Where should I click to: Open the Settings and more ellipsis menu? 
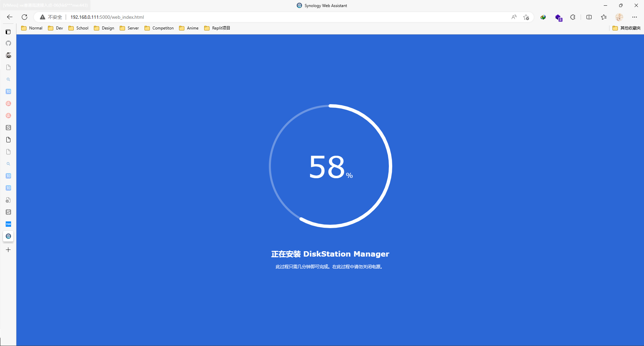tap(634, 17)
